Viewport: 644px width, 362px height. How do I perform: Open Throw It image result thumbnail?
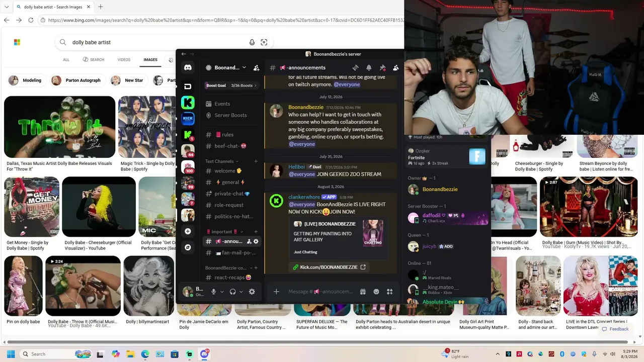pos(60,127)
